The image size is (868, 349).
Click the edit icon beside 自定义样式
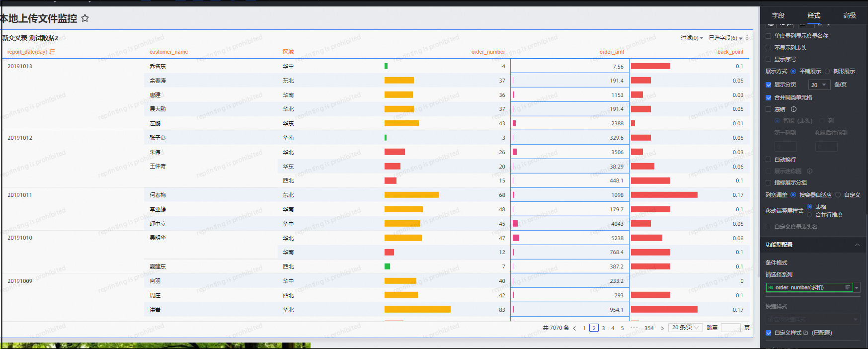point(805,333)
